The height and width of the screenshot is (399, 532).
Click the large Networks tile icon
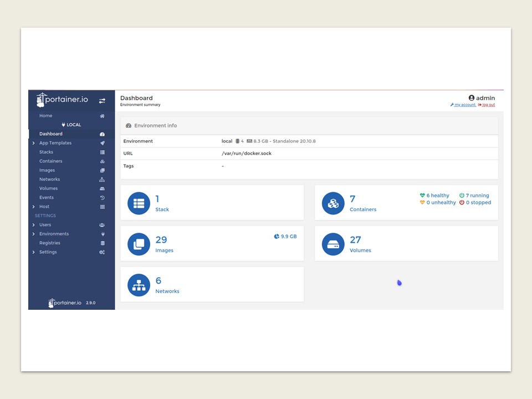pyautogui.click(x=139, y=285)
